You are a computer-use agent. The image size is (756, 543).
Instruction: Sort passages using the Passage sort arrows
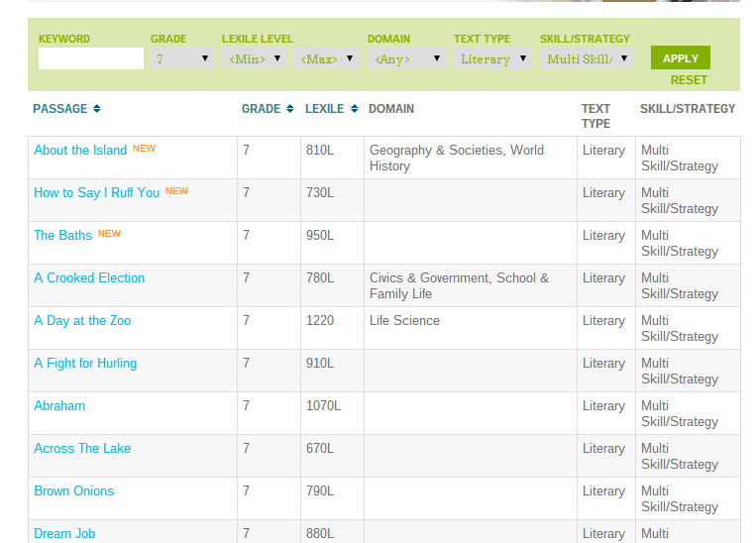click(97, 109)
